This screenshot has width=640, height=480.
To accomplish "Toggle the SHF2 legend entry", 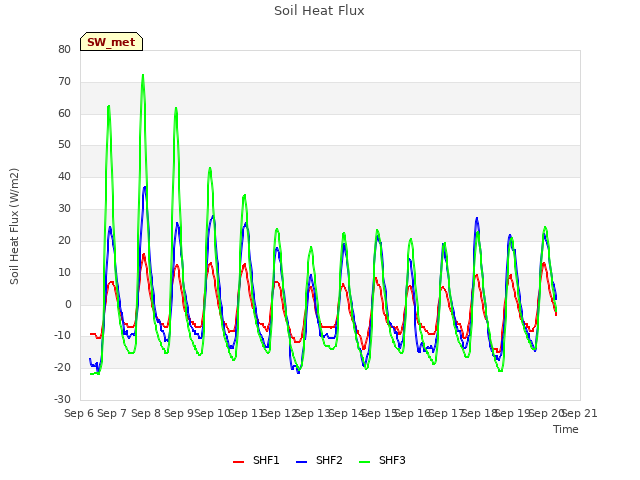I will [x=319, y=460].
